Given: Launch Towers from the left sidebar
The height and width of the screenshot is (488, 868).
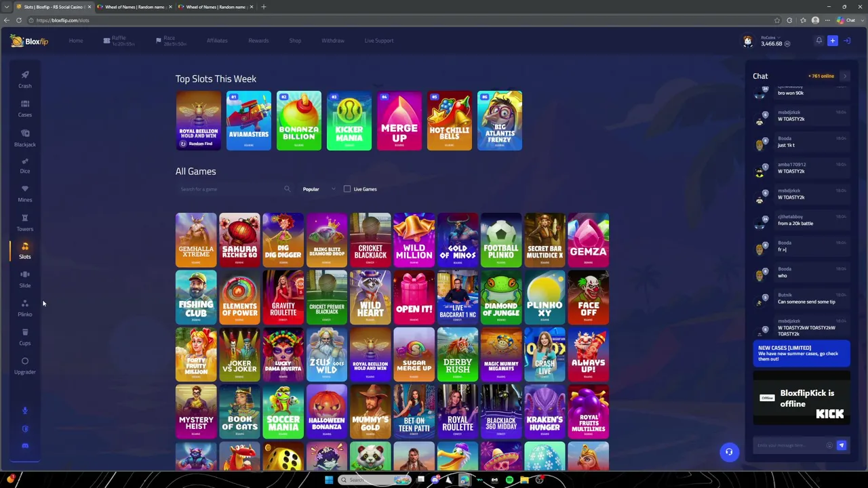Looking at the screenshot, I should [x=25, y=223].
